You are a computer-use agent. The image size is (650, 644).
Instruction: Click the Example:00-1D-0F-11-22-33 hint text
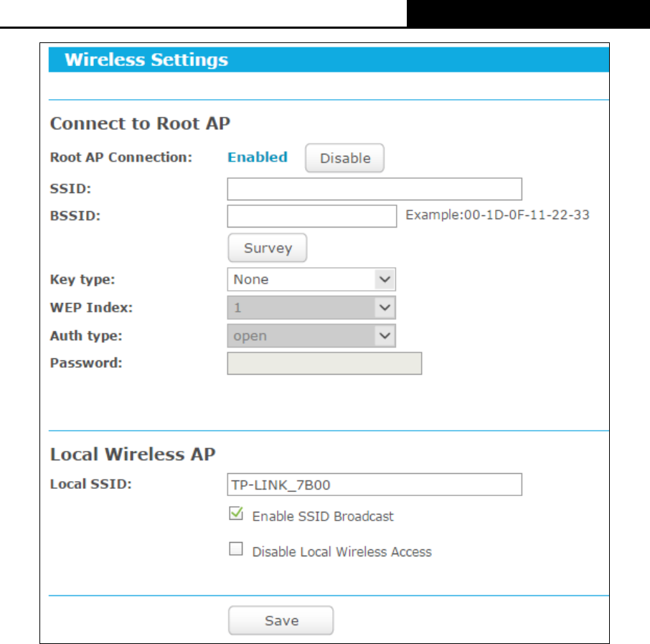(x=497, y=215)
